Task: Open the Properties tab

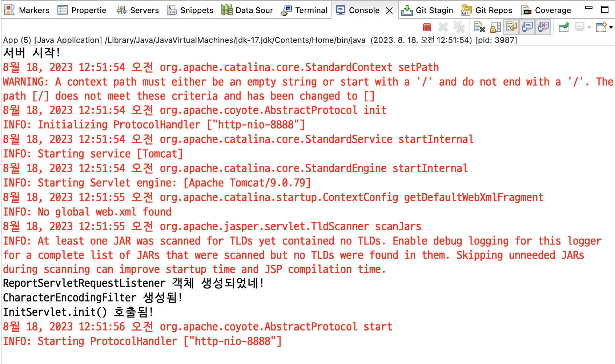Action: pyautogui.click(x=82, y=10)
